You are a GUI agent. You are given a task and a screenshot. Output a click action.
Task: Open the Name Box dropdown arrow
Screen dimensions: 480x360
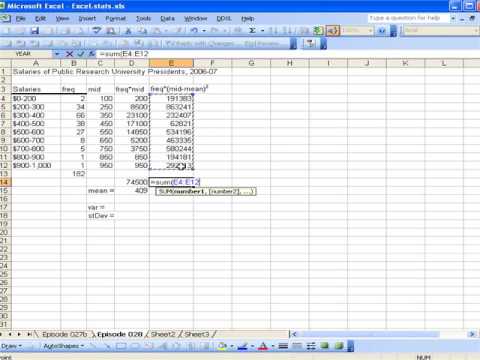click(x=57, y=54)
